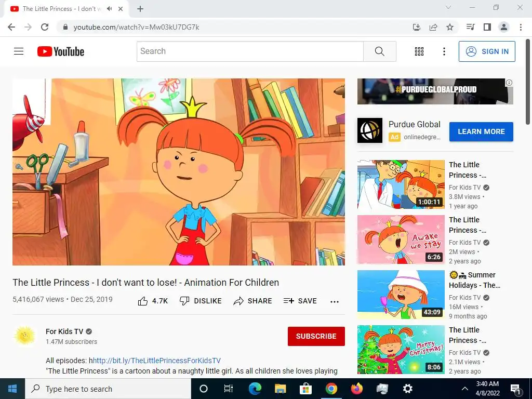Open the 1:00:11 Little Princess doctor thumbnail
The image size is (532, 399).
pyautogui.click(x=401, y=184)
